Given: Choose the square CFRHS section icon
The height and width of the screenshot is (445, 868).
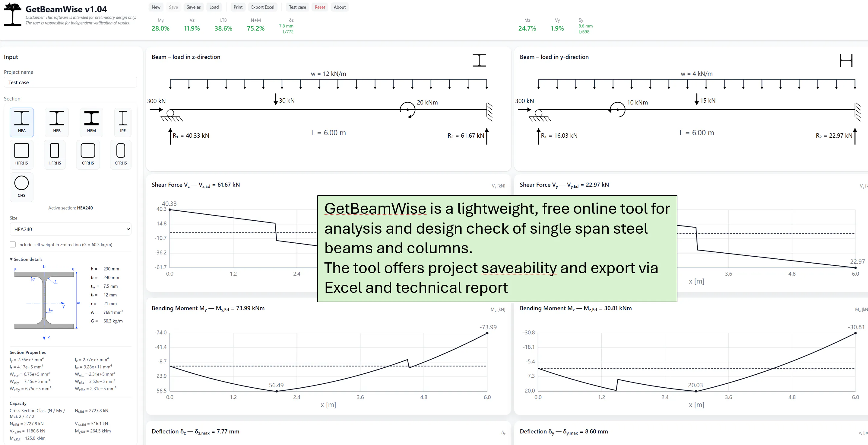Looking at the screenshot, I should point(88,154).
